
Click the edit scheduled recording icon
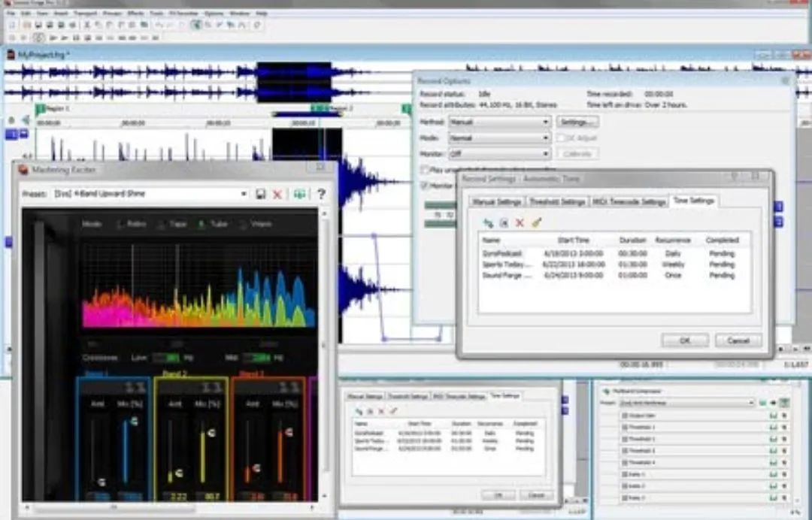click(504, 223)
